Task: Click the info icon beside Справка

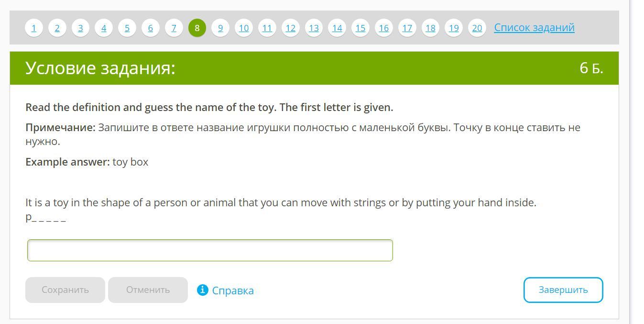Action: coord(202,290)
